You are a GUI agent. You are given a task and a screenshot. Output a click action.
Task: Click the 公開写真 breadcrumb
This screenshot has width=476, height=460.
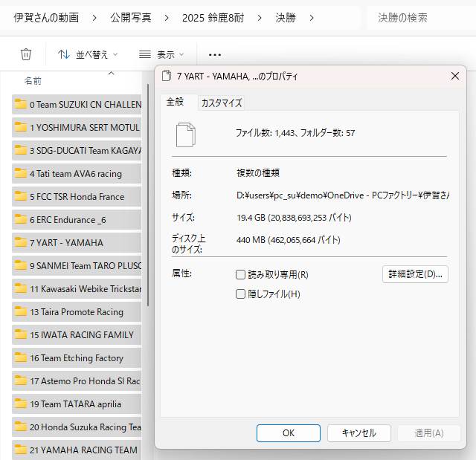[x=131, y=18]
